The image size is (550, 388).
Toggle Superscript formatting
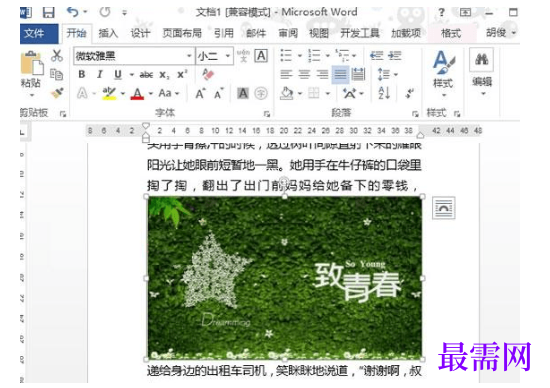coord(182,74)
